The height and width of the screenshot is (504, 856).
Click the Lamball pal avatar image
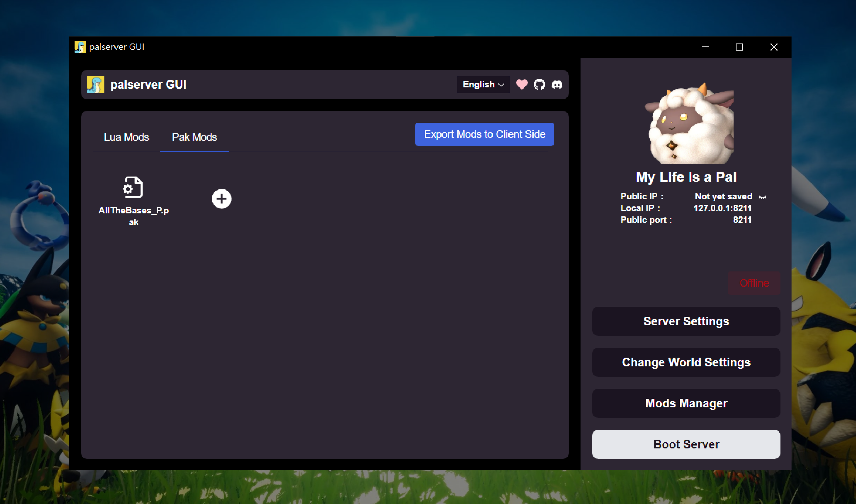click(x=689, y=123)
